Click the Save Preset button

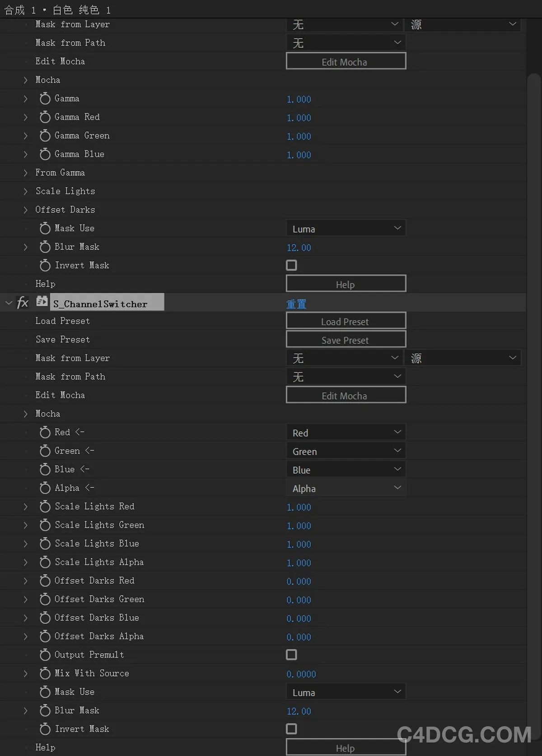[x=346, y=340]
